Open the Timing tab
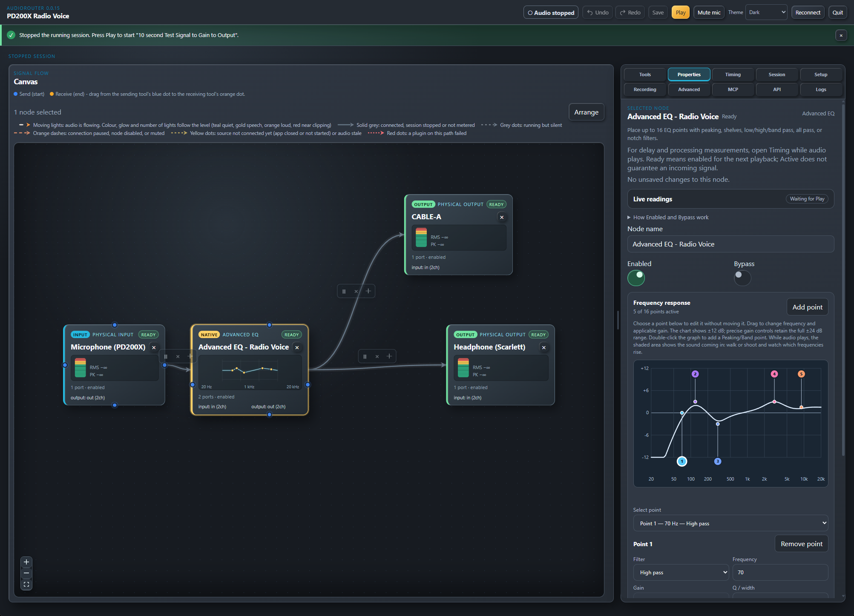This screenshot has height=616, width=854. (733, 74)
